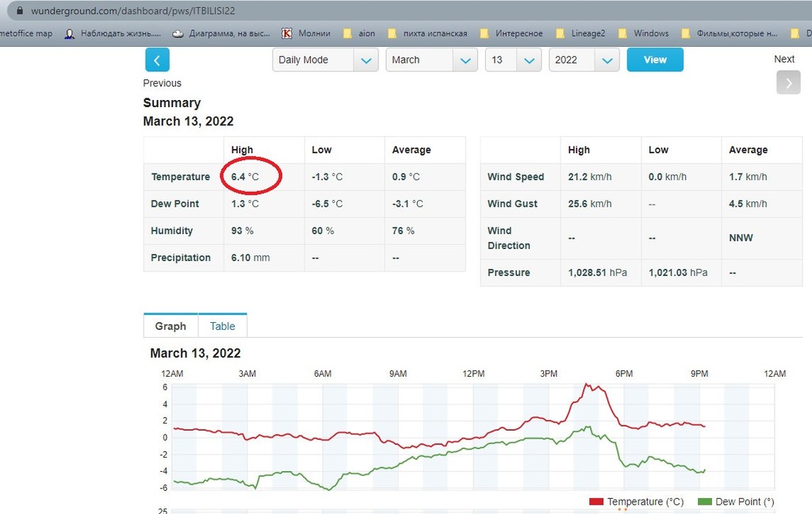Expand the Daily Mode dropdown
The height and width of the screenshot is (514, 812).
click(325, 60)
